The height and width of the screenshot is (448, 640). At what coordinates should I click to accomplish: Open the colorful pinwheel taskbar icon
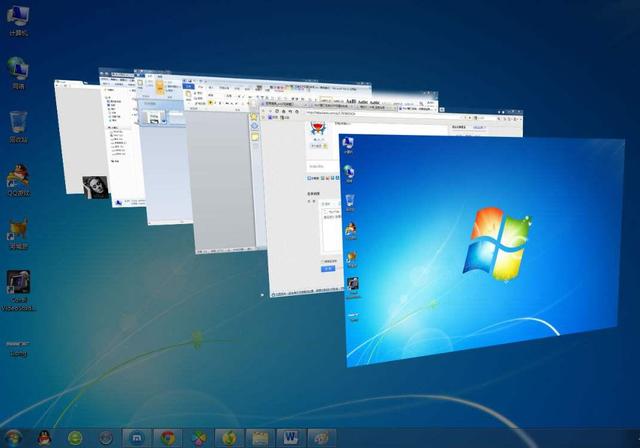[198, 438]
